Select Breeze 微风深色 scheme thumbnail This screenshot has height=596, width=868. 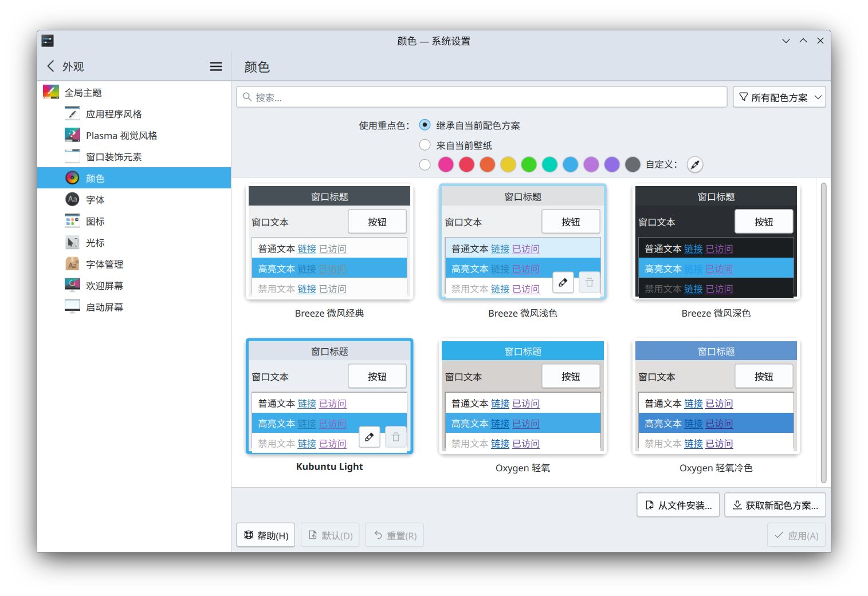pyautogui.click(x=716, y=242)
